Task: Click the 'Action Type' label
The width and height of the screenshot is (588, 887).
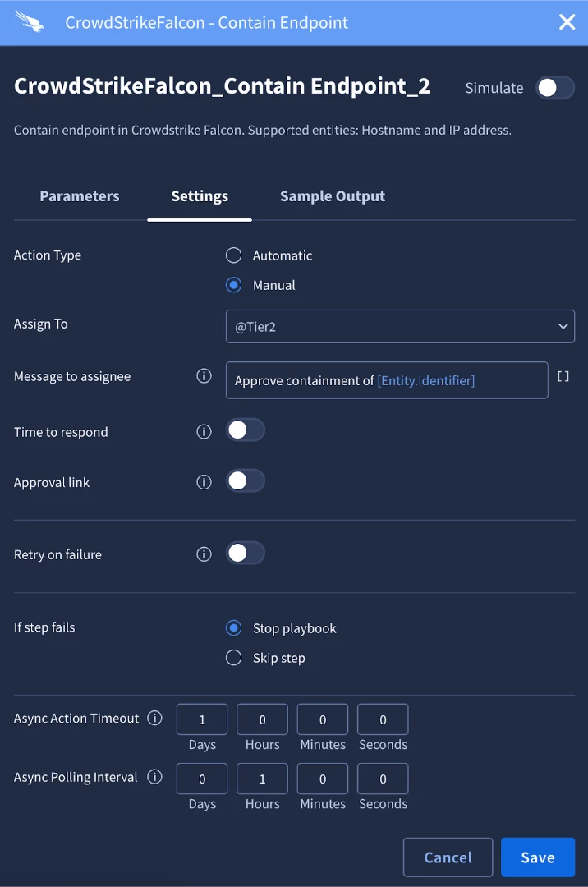Action: (48, 255)
